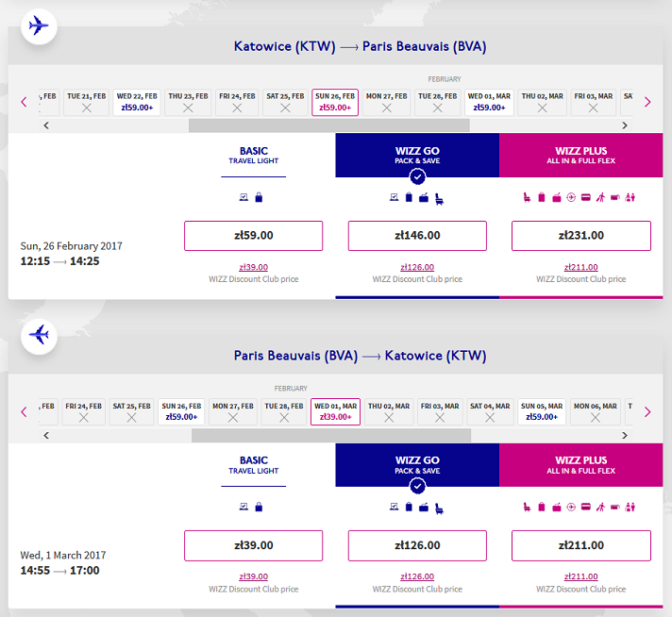Click unavailable return MON 06, MAR tab
The image size is (672, 617).
pyautogui.click(x=596, y=411)
